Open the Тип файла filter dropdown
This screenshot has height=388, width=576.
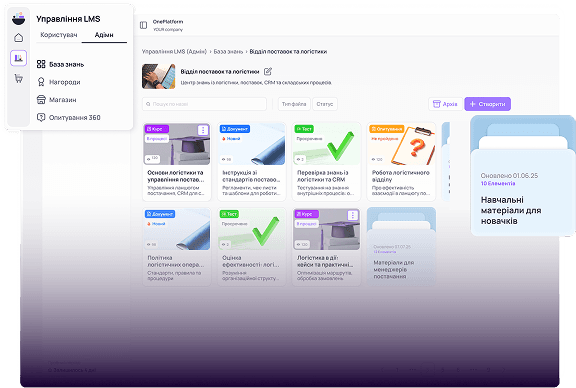[x=294, y=104]
